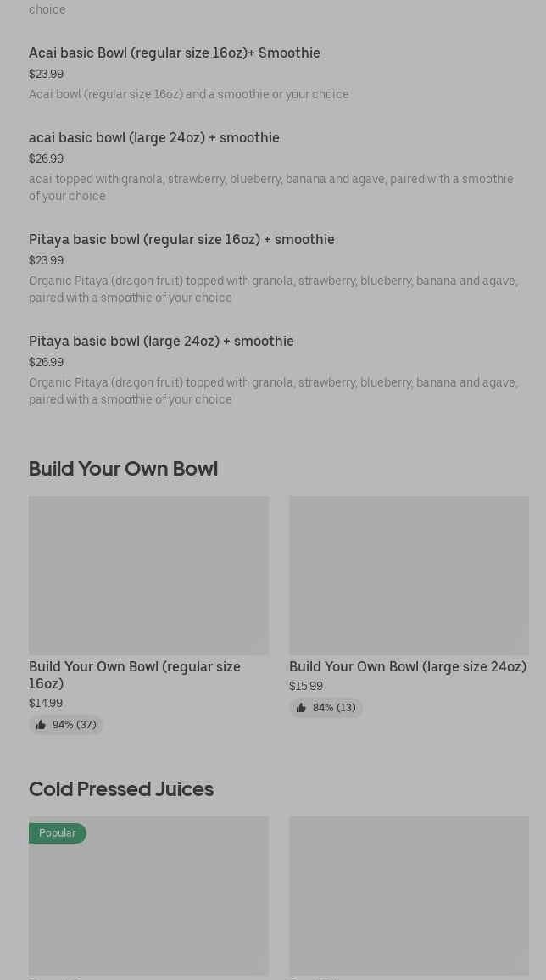
Task: Choose Pitaya basic bowl large 24oz + smoothie
Action: [x=161, y=341]
